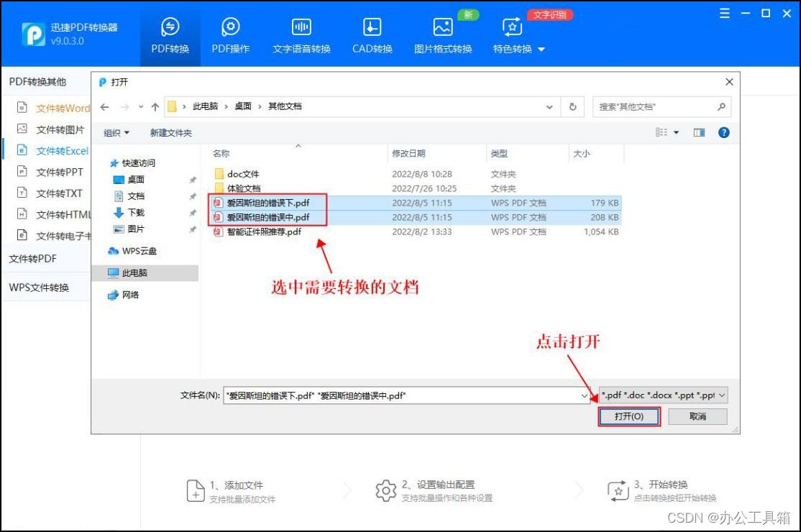Click the 文件转电子书 icon in sidebar
The image size is (801, 532).
[22, 235]
